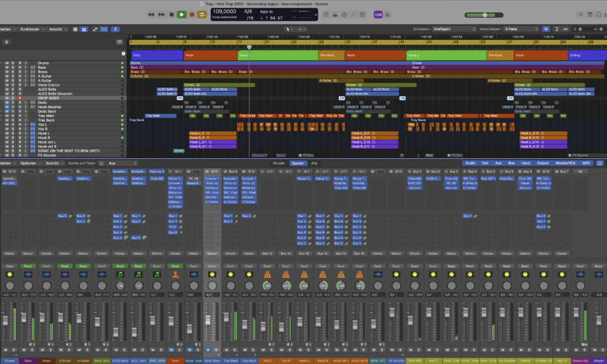Select the Intro arrangement marker
Viewport: 607px width, 364px height.
click(x=157, y=55)
